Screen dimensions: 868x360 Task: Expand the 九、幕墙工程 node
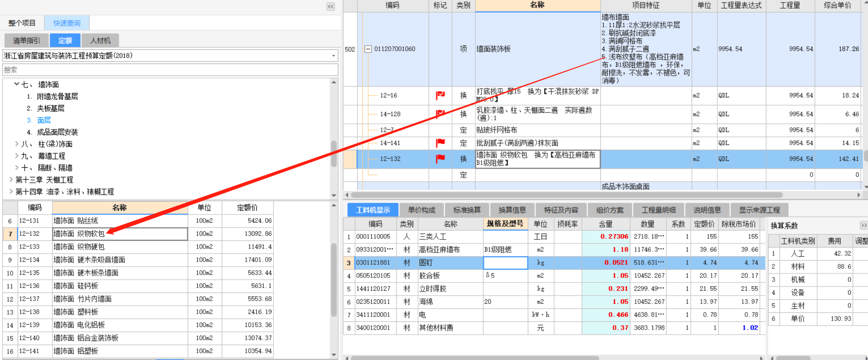click(x=16, y=156)
